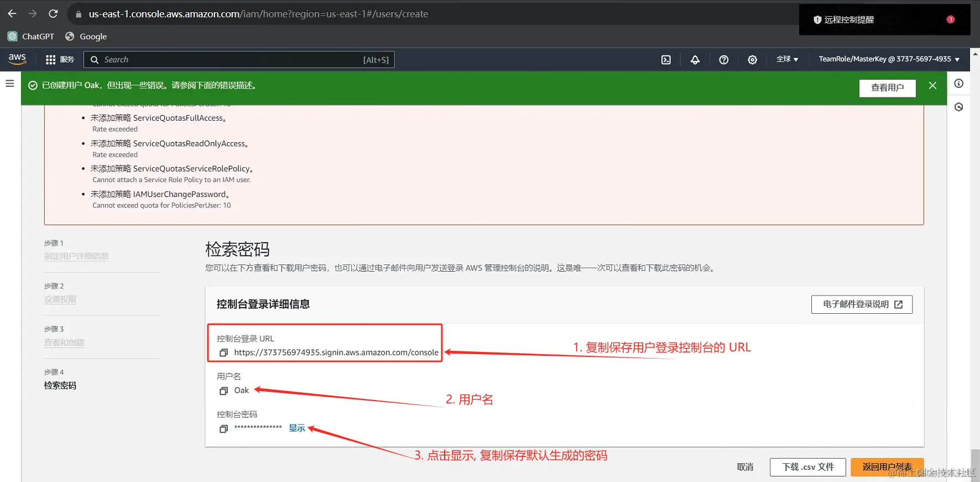
Task: Click the AWS logo home icon
Action: [x=17, y=59]
